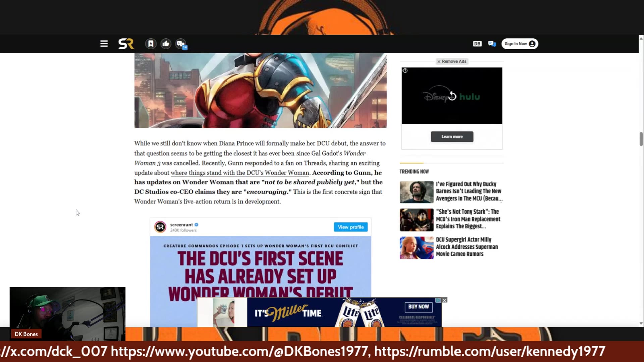Viewport: 644px width, 362px height.
Task: Follow 'where things stand with the DCU's Wonder Woman' link
Action: point(240,173)
